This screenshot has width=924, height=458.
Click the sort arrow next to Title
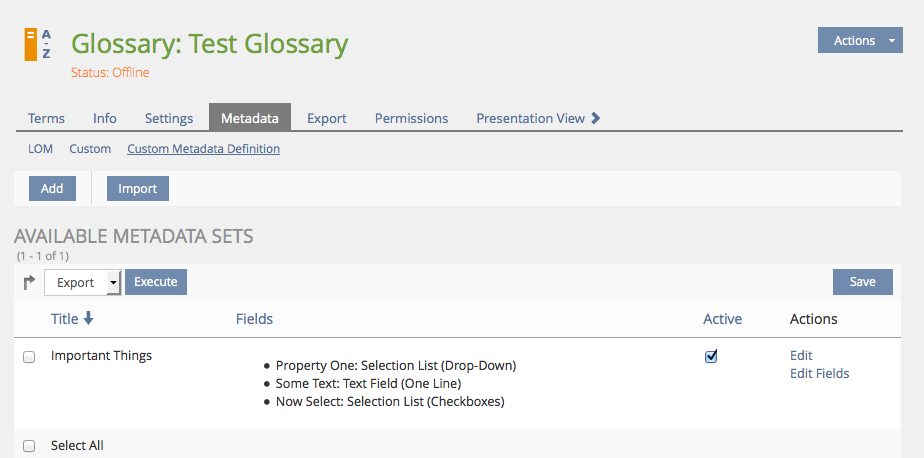pyautogui.click(x=88, y=319)
